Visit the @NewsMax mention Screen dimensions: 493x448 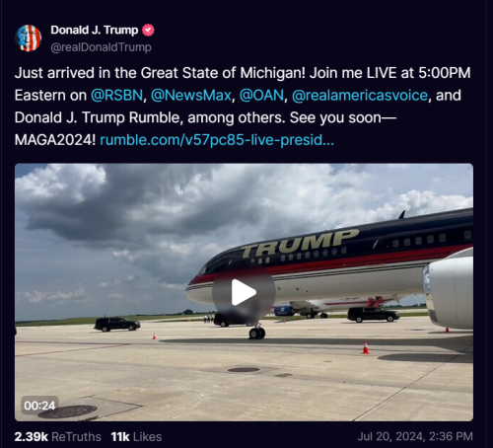191,96
